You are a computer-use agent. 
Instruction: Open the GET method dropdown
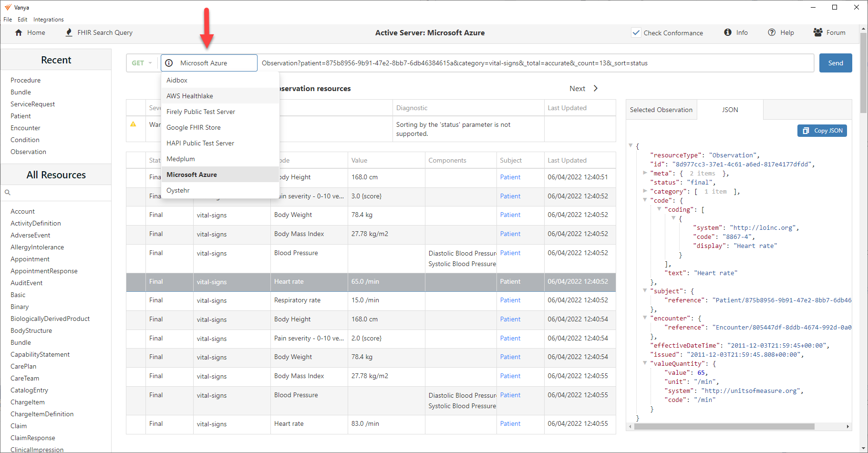142,63
